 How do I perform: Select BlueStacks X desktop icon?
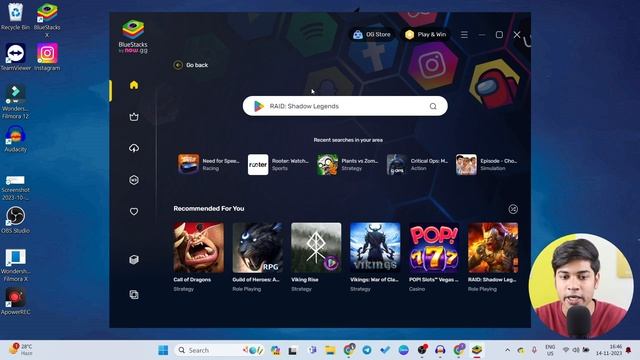coord(47,20)
